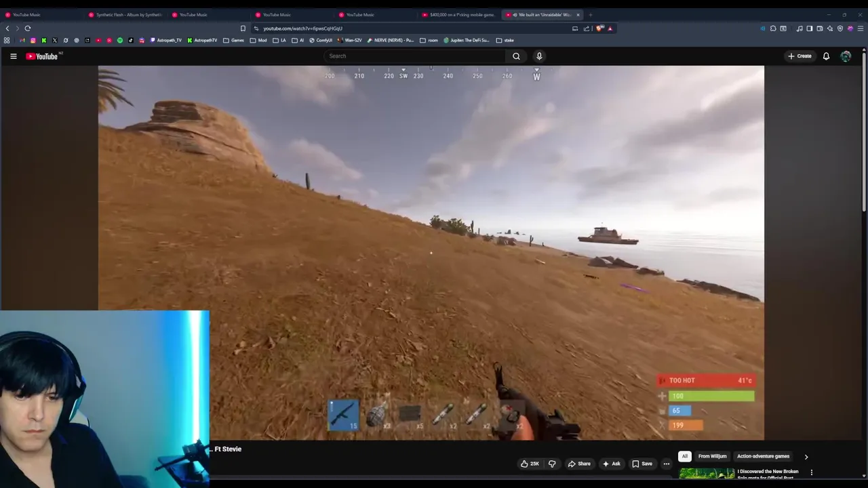
Task: Expand the stake bookmarks folder
Action: pyautogui.click(x=505, y=41)
